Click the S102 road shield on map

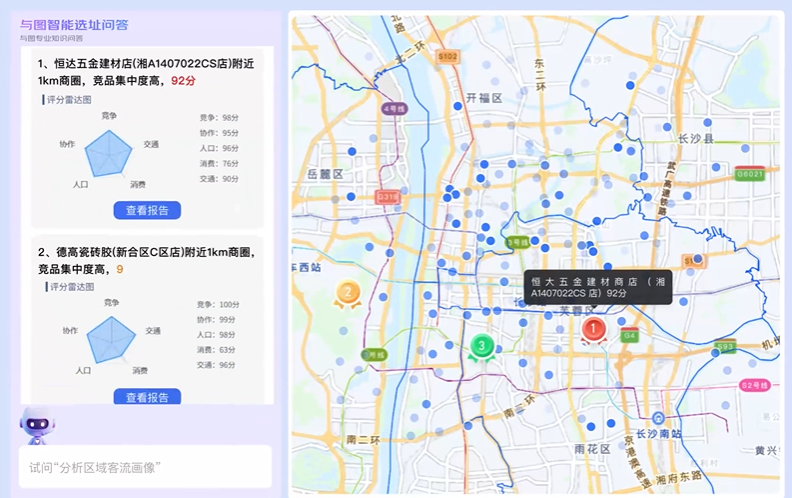click(448, 57)
